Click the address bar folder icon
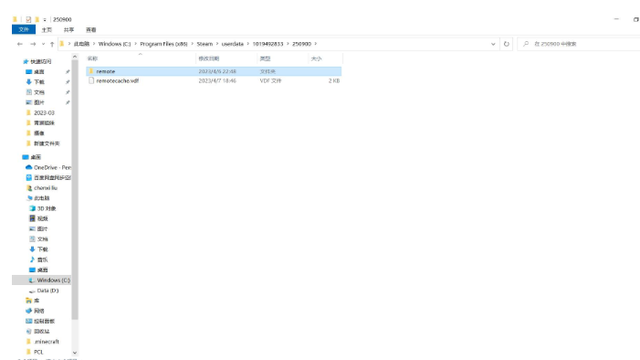The image size is (640, 360). coord(62,44)
